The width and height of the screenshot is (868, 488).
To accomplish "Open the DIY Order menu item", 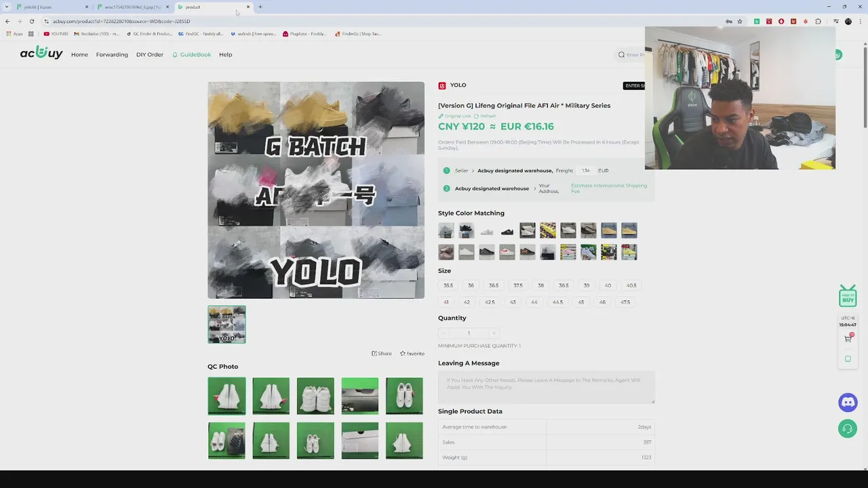I will pos(150,55).
